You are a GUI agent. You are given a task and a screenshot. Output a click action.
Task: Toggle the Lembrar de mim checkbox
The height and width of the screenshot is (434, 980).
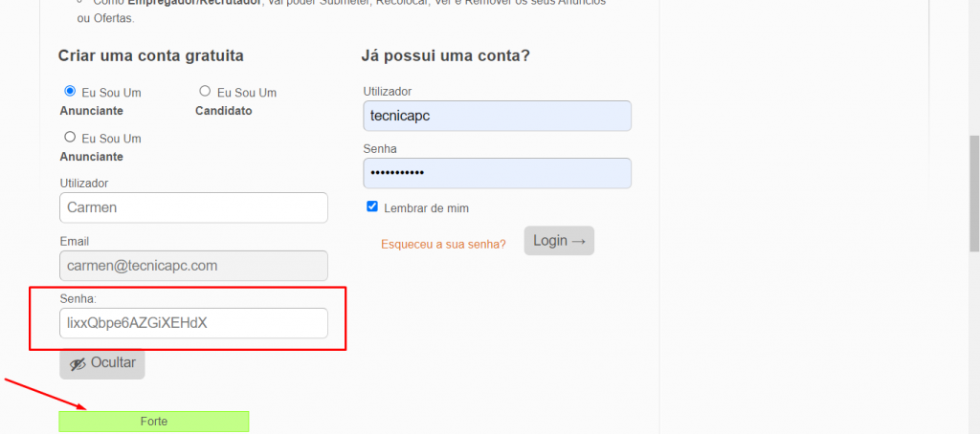point(372,206)
